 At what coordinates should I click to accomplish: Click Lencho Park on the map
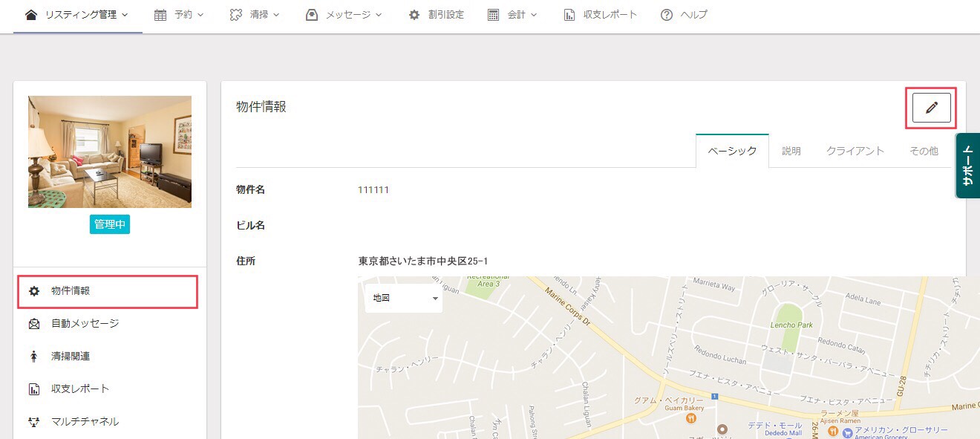coord(792,325)
